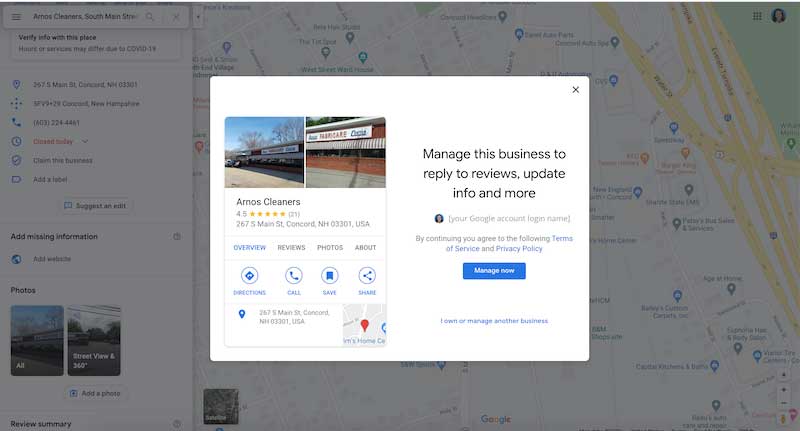
Task: Click the Speedway map marker
Action: coord(673,128)
